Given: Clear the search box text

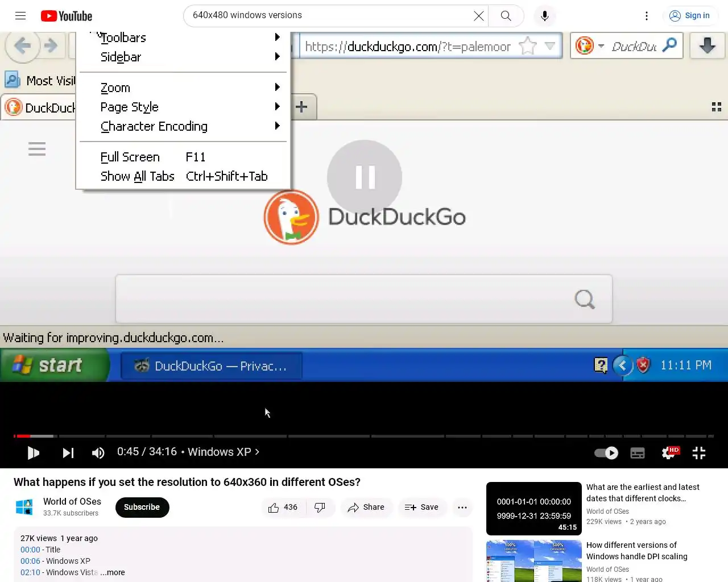Looking at the screenshot, I should coord(479,16).
